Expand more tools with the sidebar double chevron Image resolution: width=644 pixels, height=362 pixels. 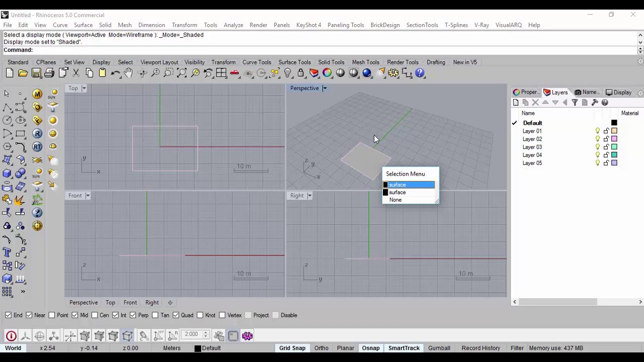[23, 292]
